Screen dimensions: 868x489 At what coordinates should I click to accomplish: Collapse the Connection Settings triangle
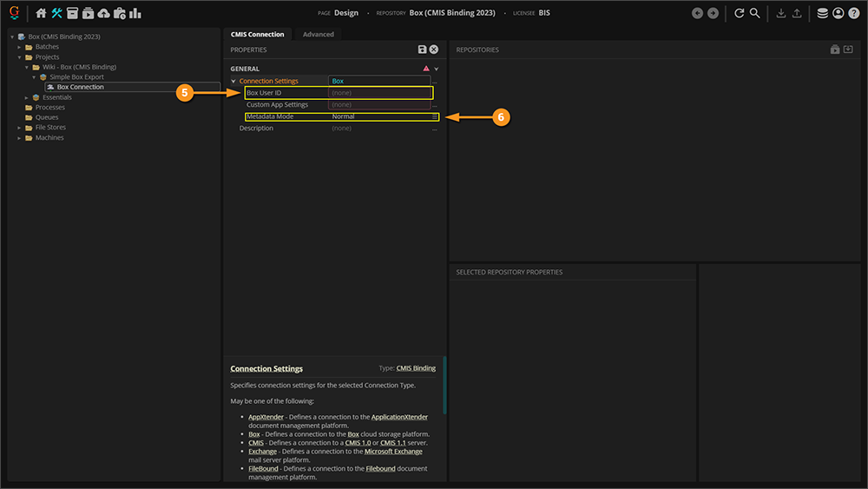point(233,81)
